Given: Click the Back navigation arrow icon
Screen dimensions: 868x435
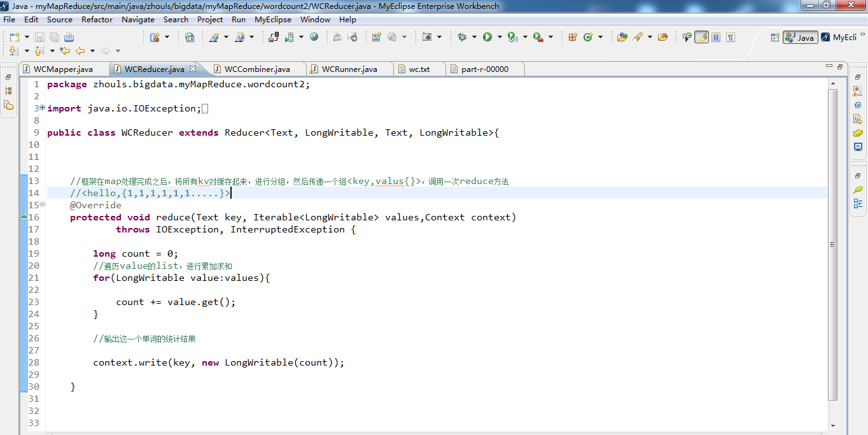Looking at the screenshot, I should [80, 51].
